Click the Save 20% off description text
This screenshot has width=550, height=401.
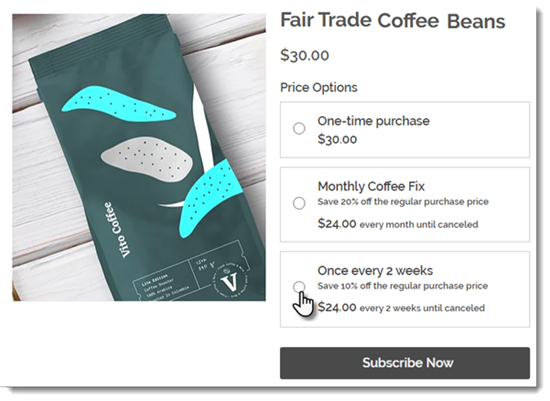403,202
